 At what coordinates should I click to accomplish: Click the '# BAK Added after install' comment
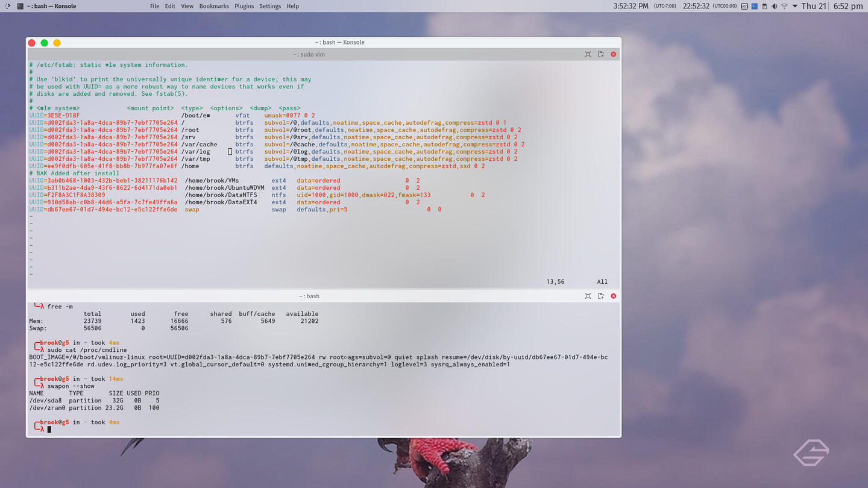pyautogui.click(x=74, y=174)
